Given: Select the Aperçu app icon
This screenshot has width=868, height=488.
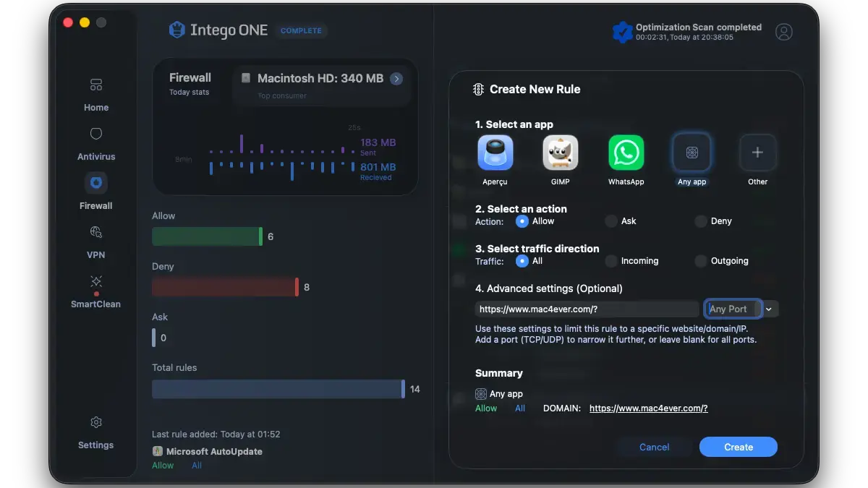Looking at the screenshot, I should (x=495, y=153).
